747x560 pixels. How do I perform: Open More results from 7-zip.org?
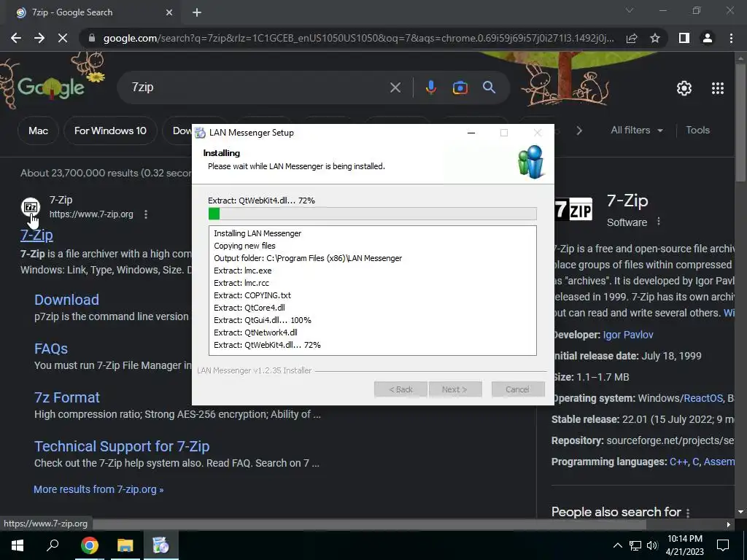click(x=98, y=489)
